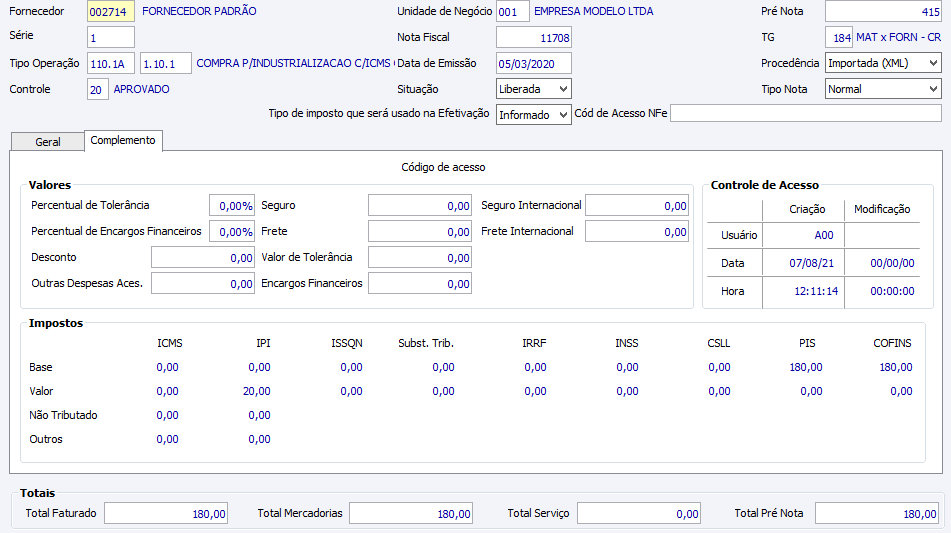Click the Controle code field
The image size is (951, 533).
pyautogui.click(x=97, y=89)
